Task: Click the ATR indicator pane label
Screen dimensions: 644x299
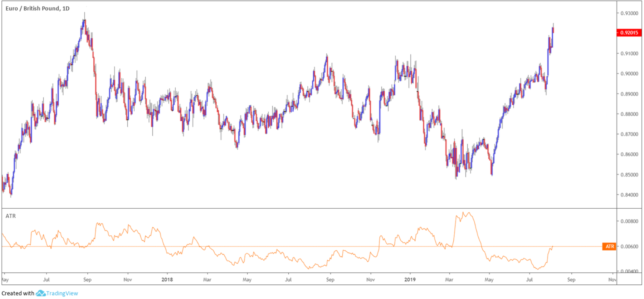Action: click(x=11, y=216)
